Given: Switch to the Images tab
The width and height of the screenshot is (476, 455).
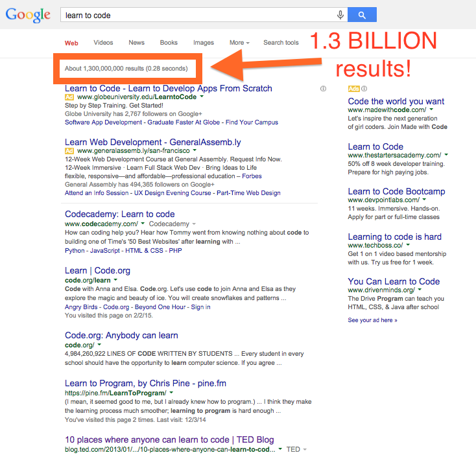Looking at the screenshot, I should (204, 43).
